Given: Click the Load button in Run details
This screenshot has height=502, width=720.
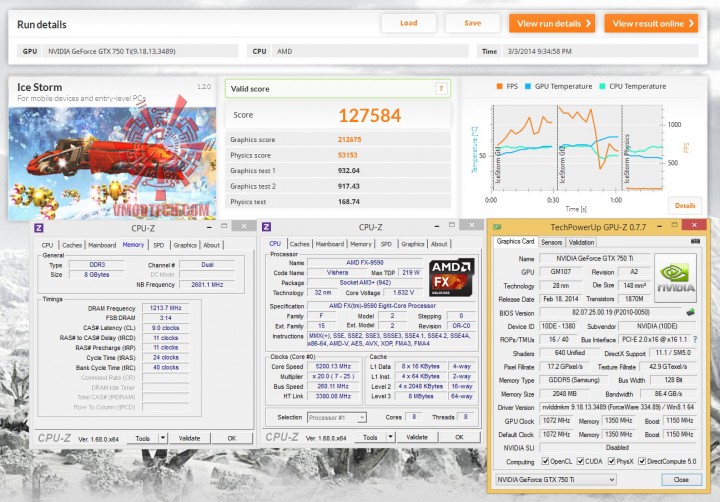Looking at the screenshot, I should 409,23.
